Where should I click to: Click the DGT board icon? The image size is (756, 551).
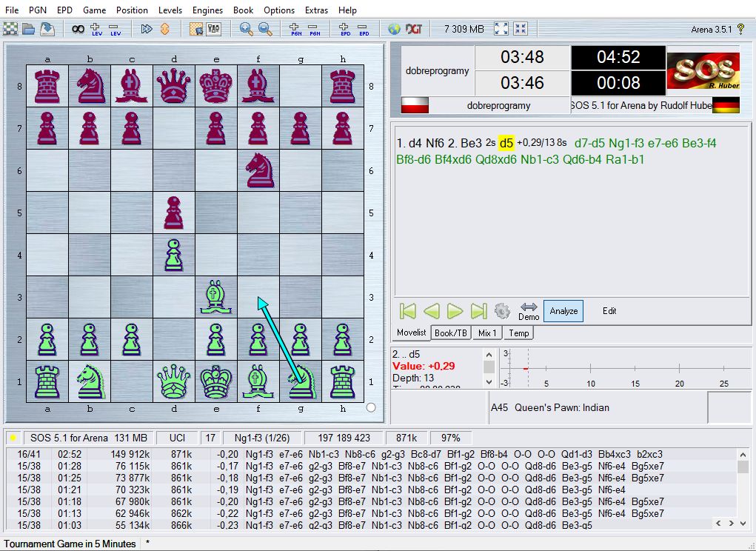click(x=414, y=30)
